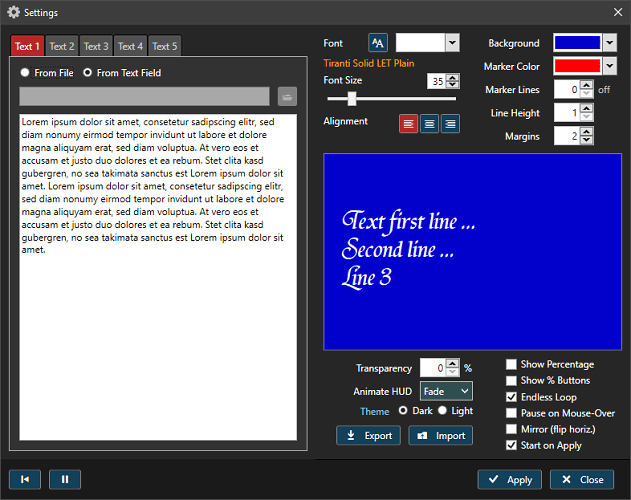This screenshot has width=631, height=500.
Task: Set text alignment to left
Action: click(x=409, y=124)
